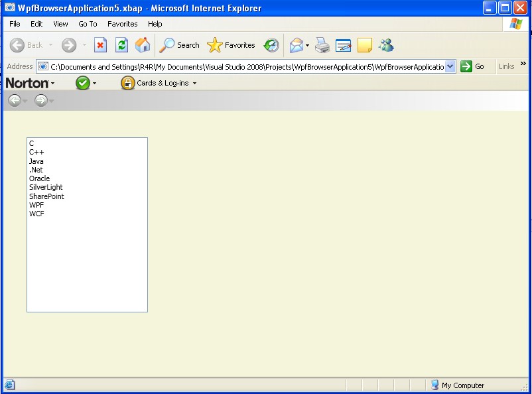
Task: Launch Windows Messenger from the toolbar
Action: click(387, 45)
